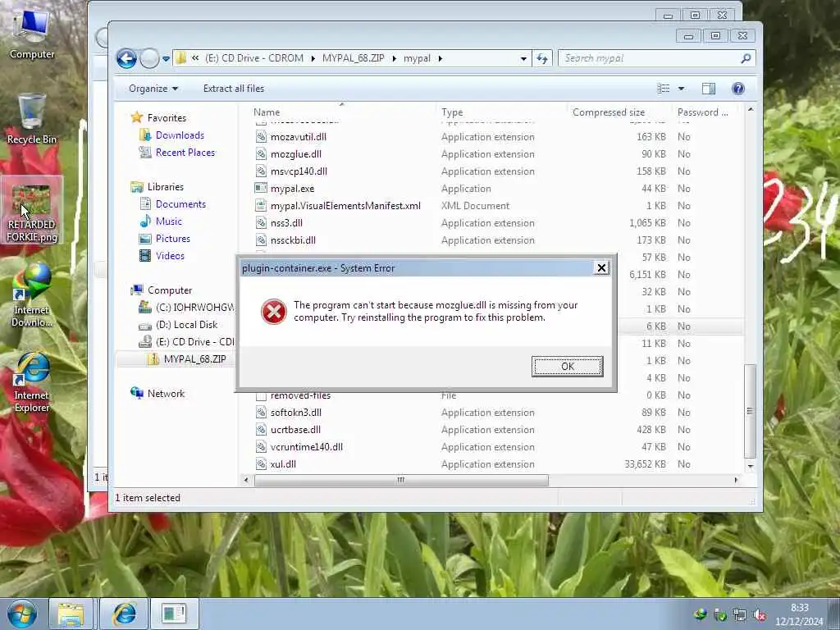Open (D:) Local Disk
The width and height of the screenshot is (840, 630).
pyautogui.click(x=186, y=325)
